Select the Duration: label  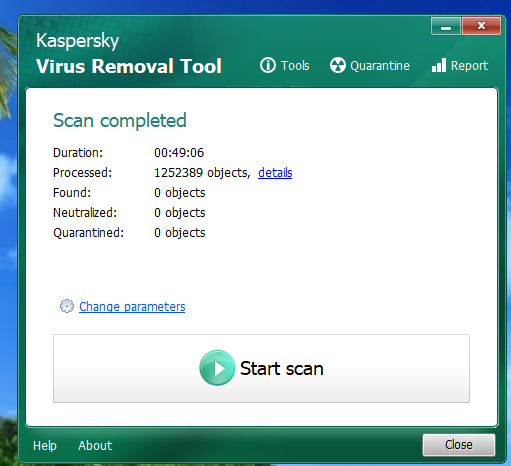[78, 153]
